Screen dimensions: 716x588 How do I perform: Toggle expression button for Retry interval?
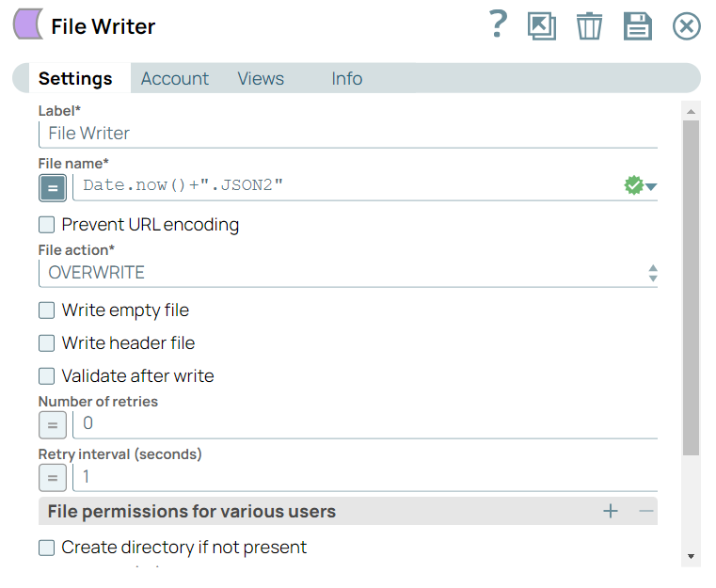tap(53, 478)
